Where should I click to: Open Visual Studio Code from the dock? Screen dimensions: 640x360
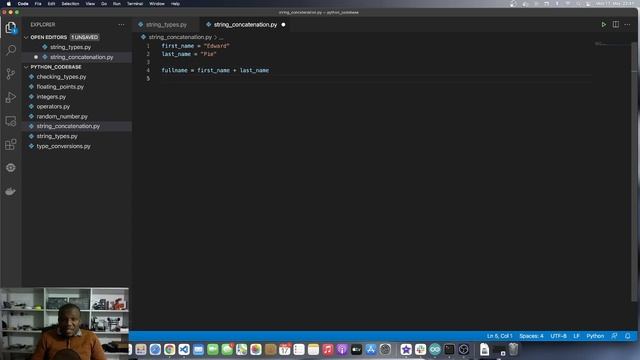184,349
